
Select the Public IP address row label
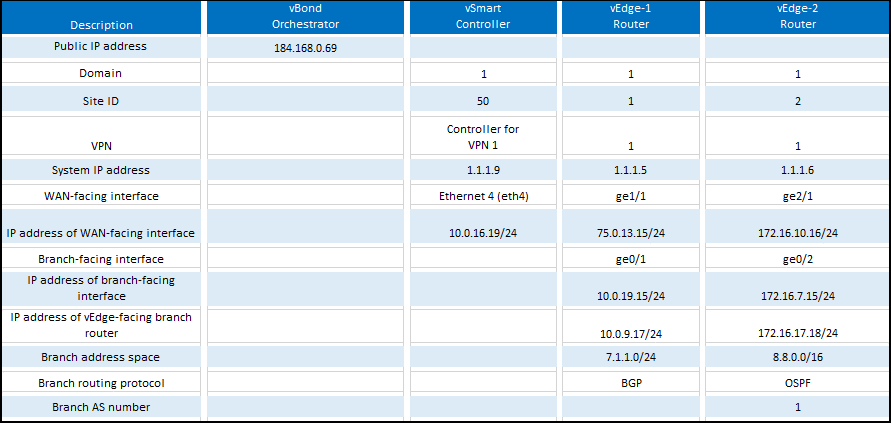pos(100,47)
